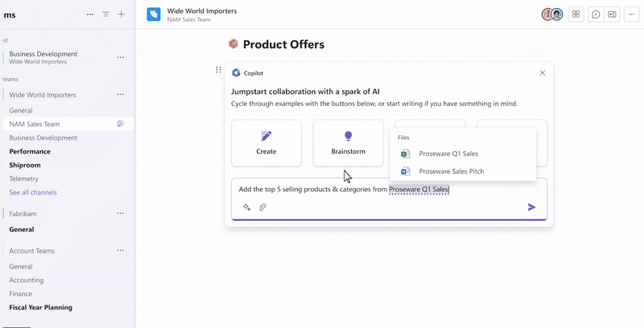
Task: Open the conversation chat icon in the header
Action: point(596,14)
